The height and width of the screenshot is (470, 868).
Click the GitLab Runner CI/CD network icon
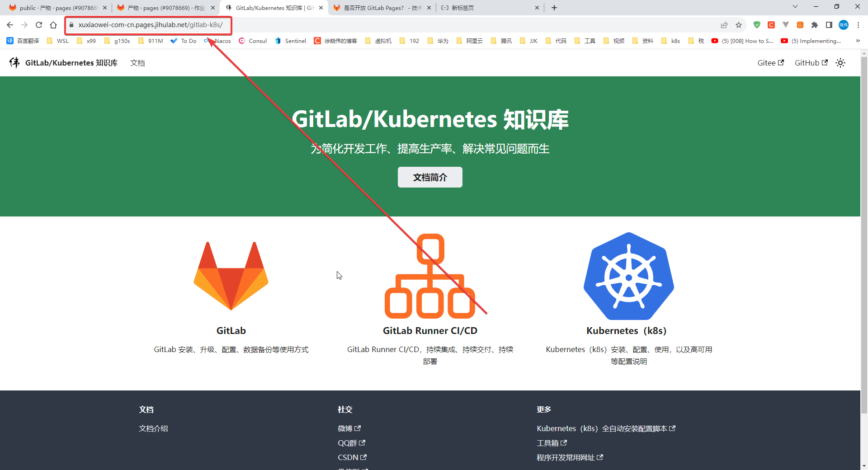coord(430,276)
